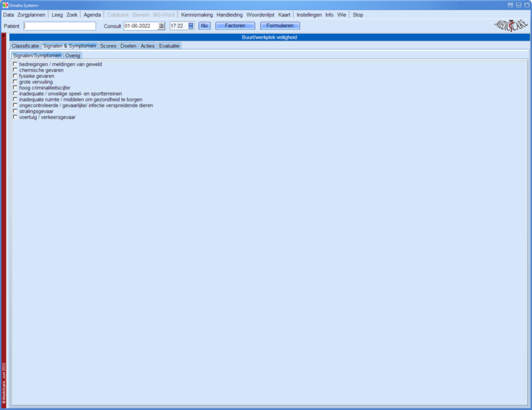Click the consult time spinner arrows
532x410 pixels.
191,26
